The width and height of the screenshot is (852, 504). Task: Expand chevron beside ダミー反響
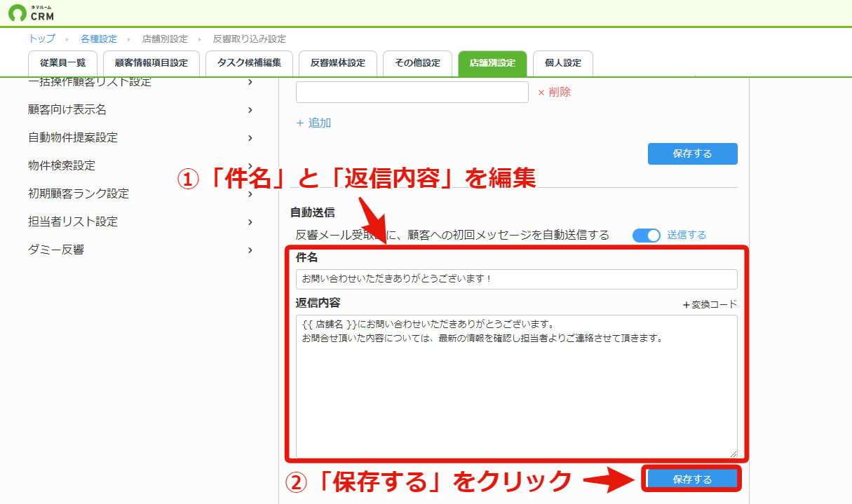tap(250, 250)
